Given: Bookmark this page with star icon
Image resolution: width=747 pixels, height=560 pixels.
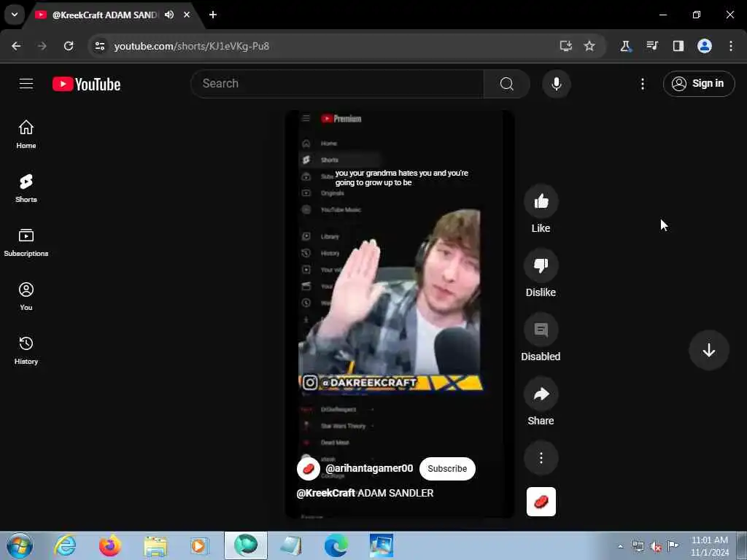Looking at the screenshot, I should tap(589, 46).
